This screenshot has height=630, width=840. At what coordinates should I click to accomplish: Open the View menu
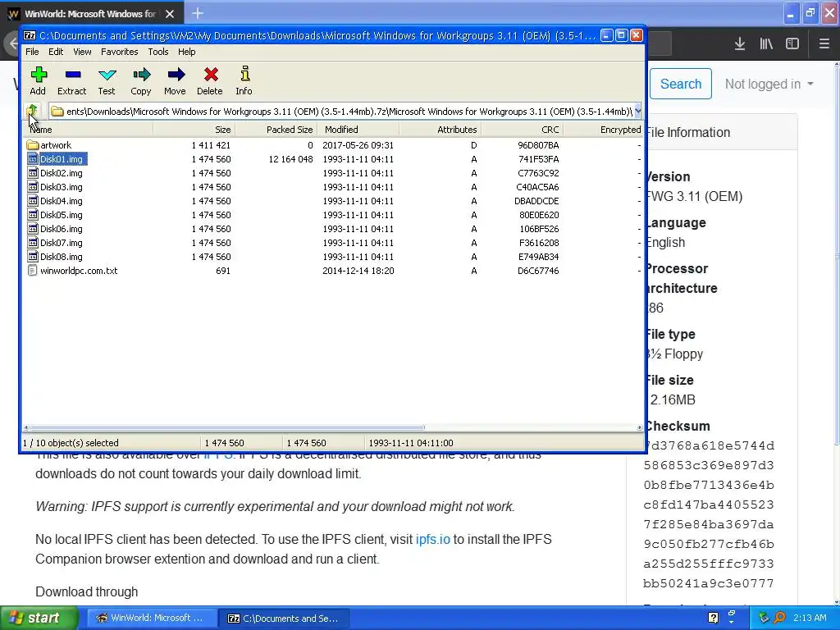(x=82, y=52)
